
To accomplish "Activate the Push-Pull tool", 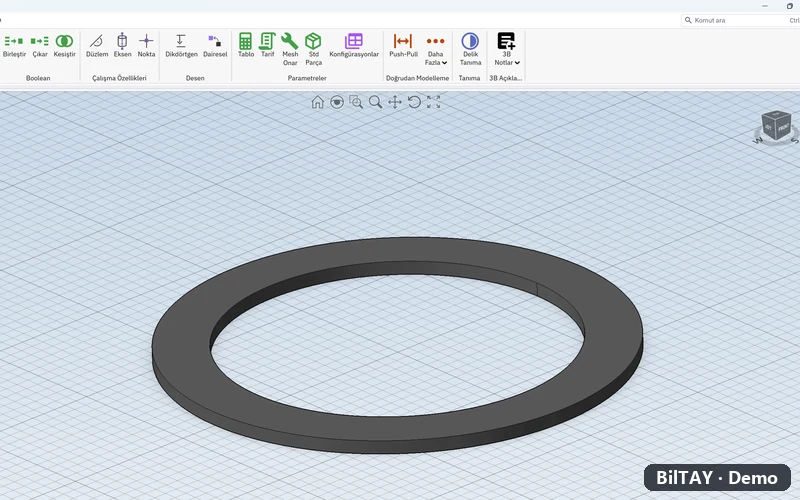I will click(403, 45).
